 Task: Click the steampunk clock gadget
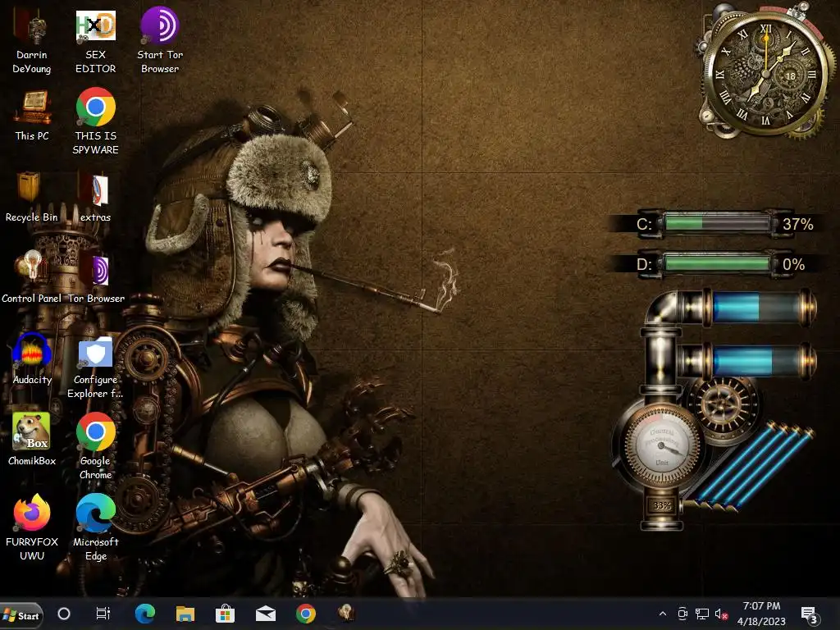(765, 72)
